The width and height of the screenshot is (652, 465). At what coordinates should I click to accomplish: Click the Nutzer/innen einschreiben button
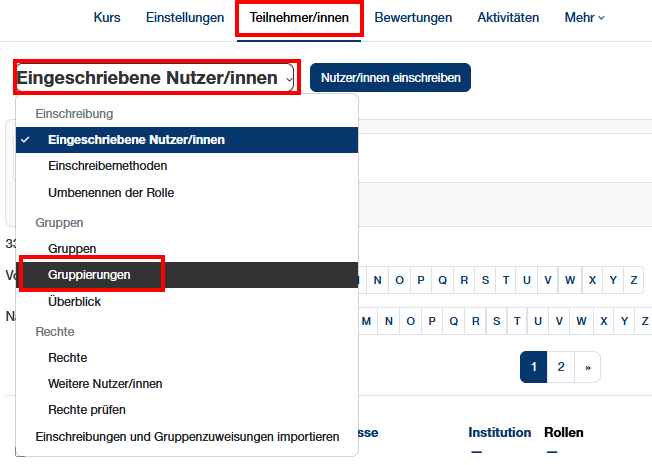tap(390, 77)
